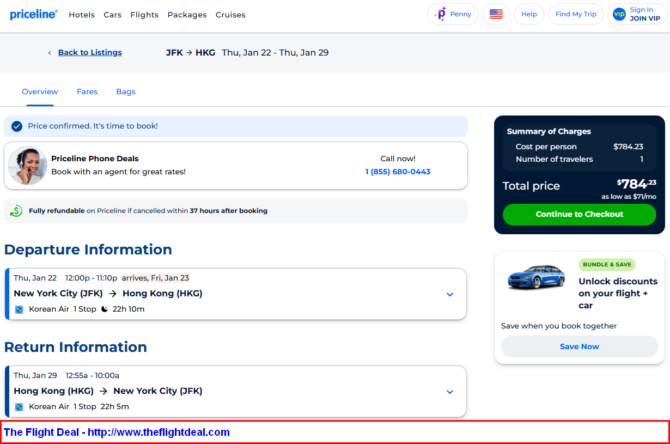
Task: Click the blue price confirmed checkmark icon
Action: pyautogui.click(x=16, y=126)
